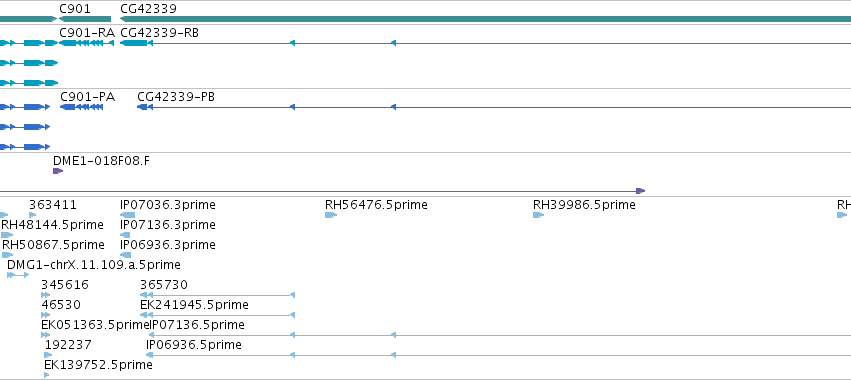Click the CG42339-PB coding exon glyph
851x380 pixels.
[x=142, y=107]
